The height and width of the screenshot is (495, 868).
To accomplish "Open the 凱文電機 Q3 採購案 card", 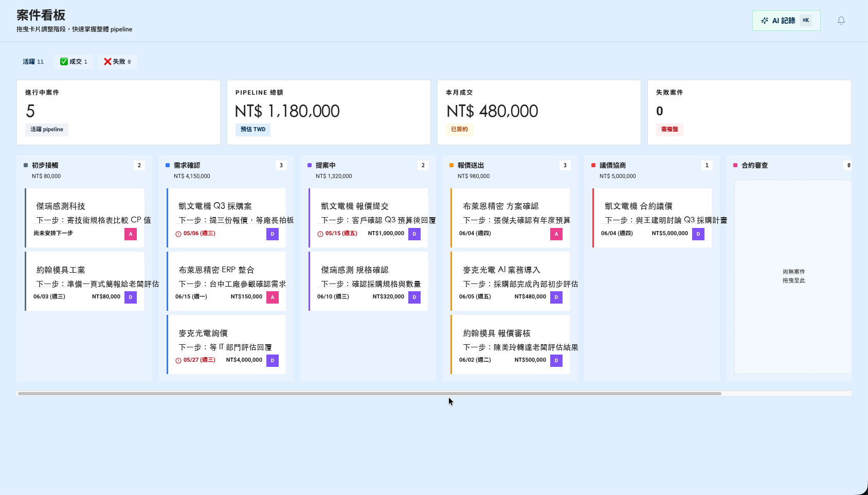I will pos(227,218).
